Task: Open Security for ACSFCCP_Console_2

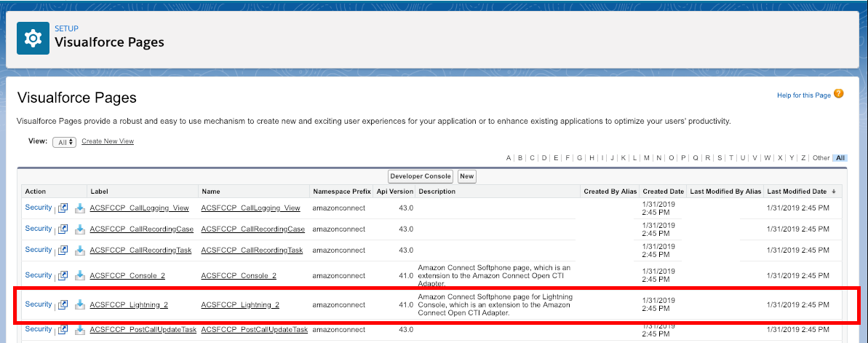Action: (38, 275)
